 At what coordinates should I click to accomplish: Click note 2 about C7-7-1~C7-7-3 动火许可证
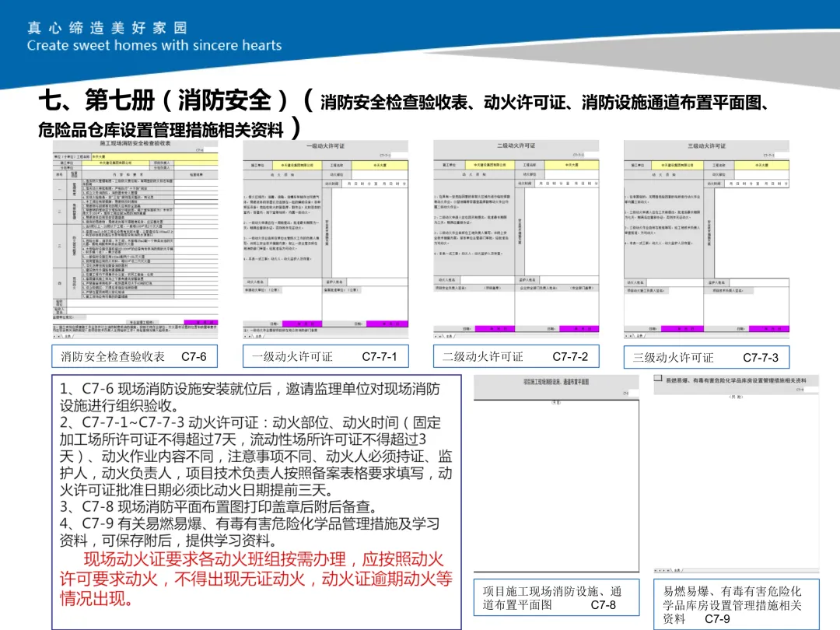(x=256, y=456)
